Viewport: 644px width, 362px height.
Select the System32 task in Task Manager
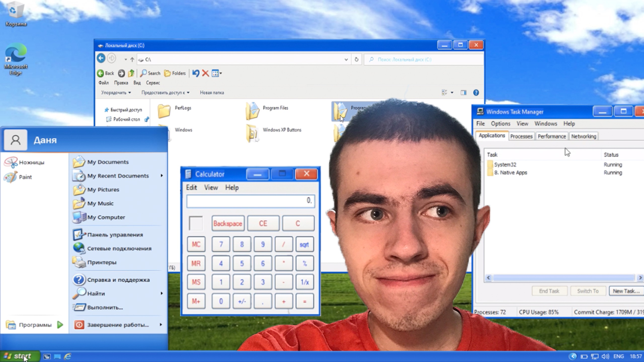click(505, 165)
